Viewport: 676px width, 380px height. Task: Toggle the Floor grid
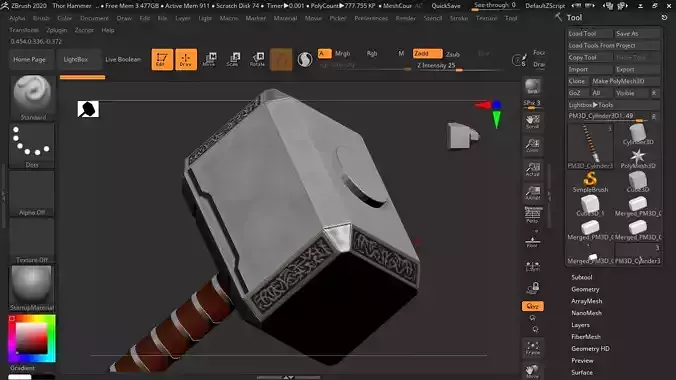pos(532,242)
